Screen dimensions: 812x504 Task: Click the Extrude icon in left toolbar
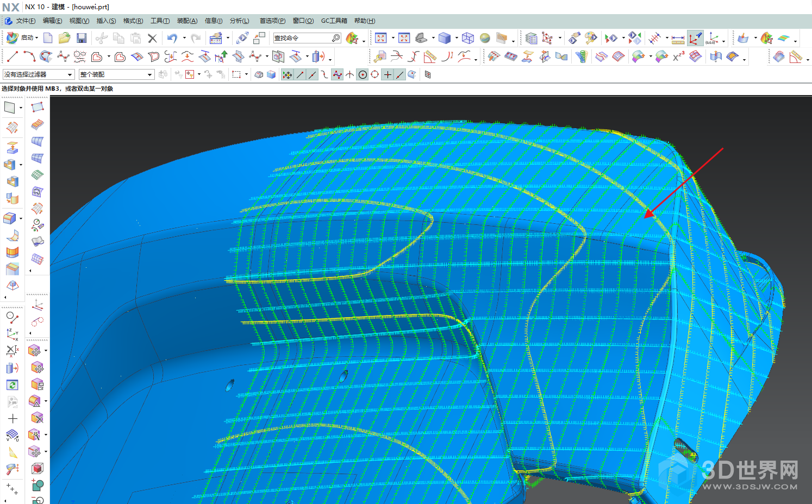12,147
